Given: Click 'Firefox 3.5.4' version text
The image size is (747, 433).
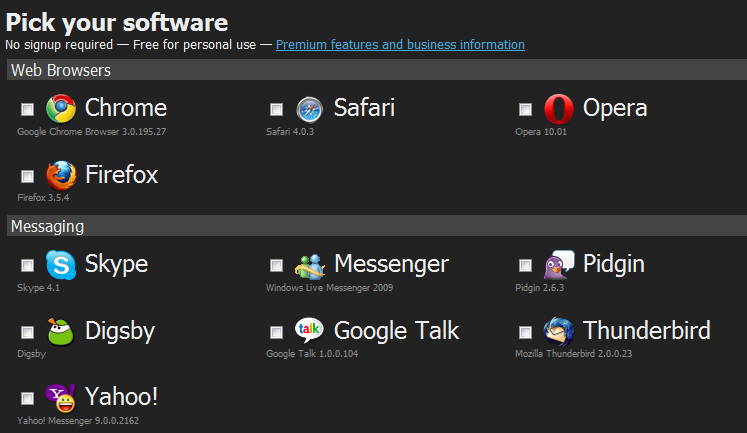Looking at the screenshot, I should tap(43, 198).
